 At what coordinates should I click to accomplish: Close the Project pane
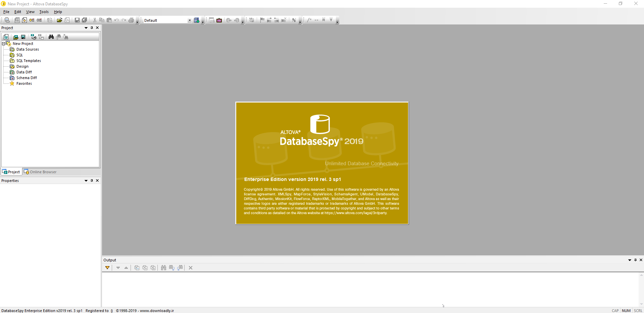point(97,28)
